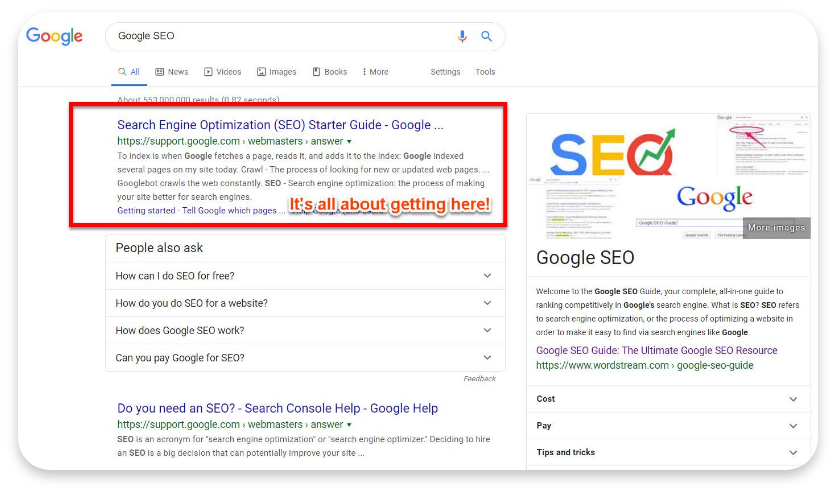
Task: Switch to the Images results tab
Action: pos(276,72)
